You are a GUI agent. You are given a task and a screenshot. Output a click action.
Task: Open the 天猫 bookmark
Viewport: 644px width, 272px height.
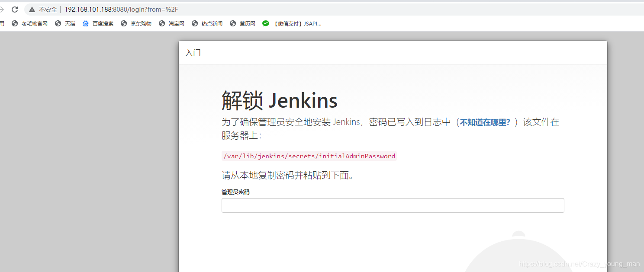pos(65,24)
